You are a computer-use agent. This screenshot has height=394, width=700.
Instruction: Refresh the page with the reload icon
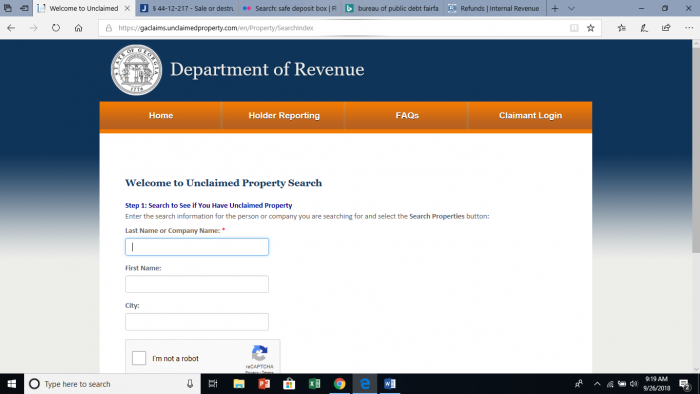pos(56,28)
